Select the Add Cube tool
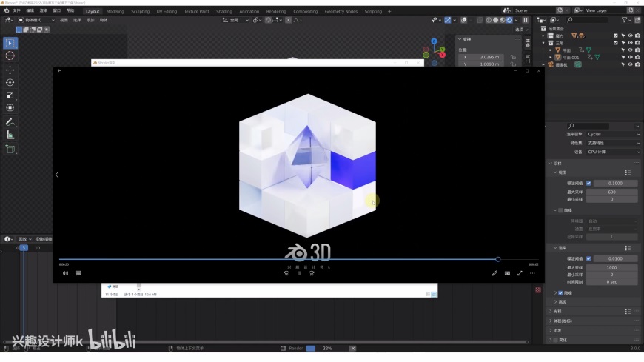 pyautogui.click(x=10, y=149)
